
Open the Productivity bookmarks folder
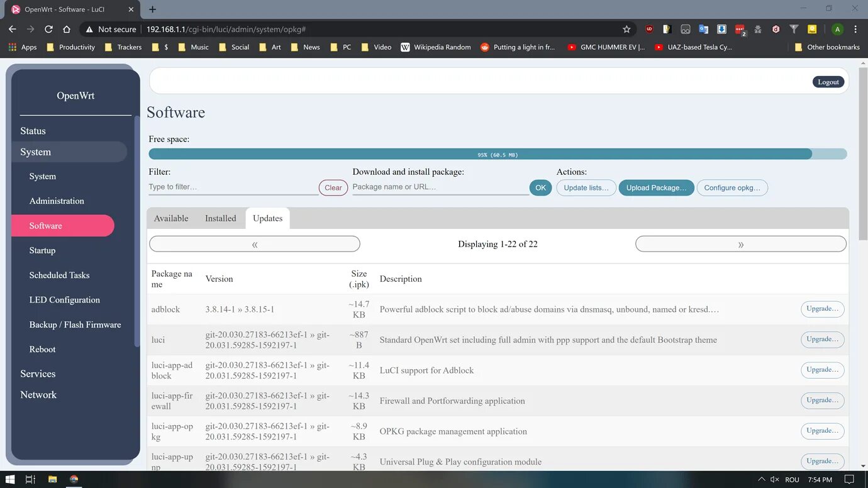tap(71, 47)
